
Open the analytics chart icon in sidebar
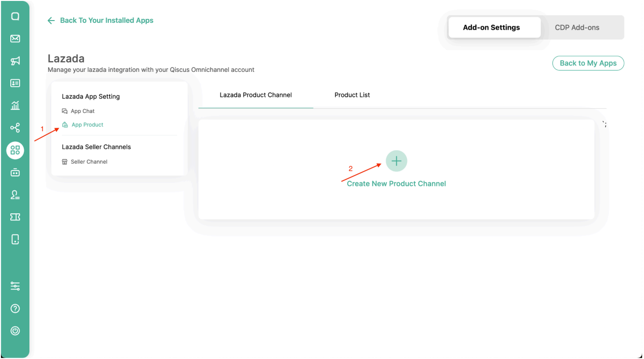pos(15,106)
